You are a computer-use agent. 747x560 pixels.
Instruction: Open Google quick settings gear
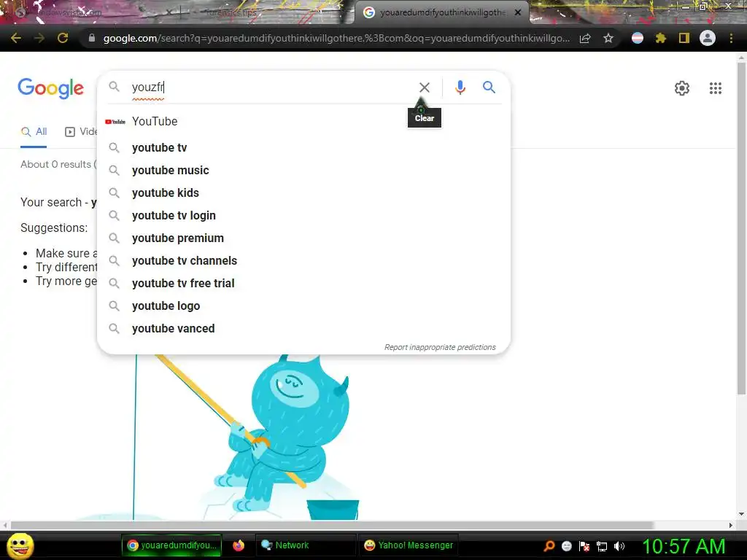682,88
